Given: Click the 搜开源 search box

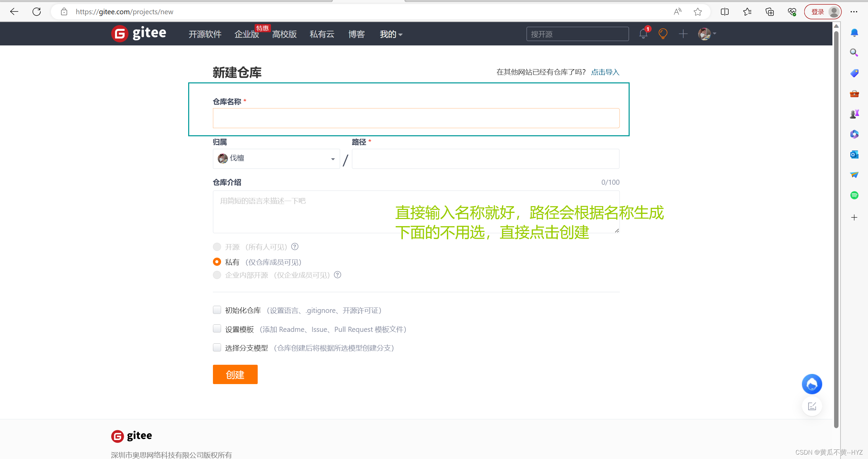Looking at the screenshot, I should (x=578, y=34).
